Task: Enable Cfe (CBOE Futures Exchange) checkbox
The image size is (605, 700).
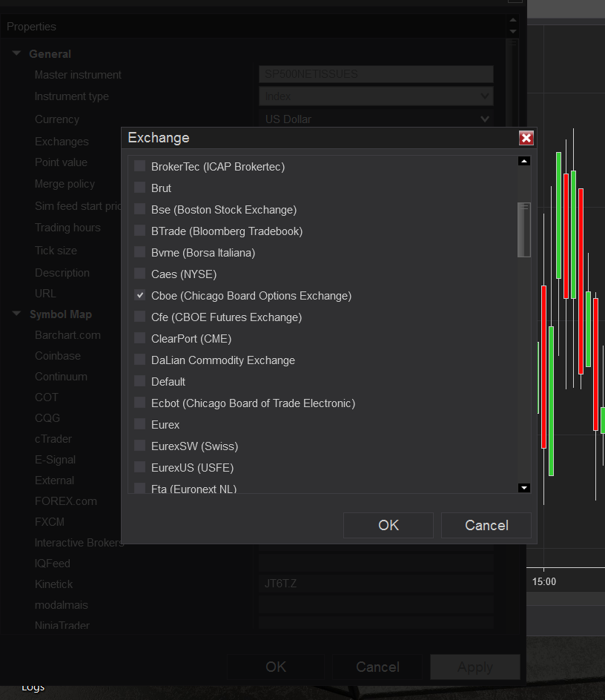Action: (x=139, y=317)
